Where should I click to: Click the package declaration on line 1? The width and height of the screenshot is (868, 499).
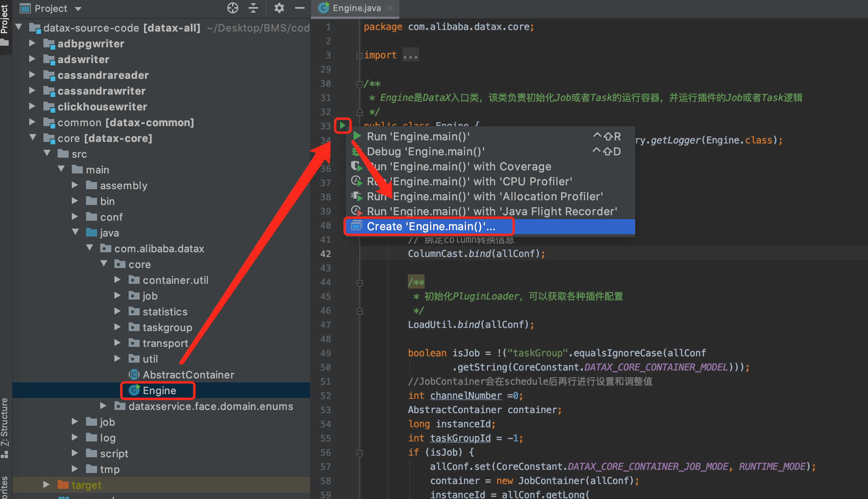tap(449, 27)
